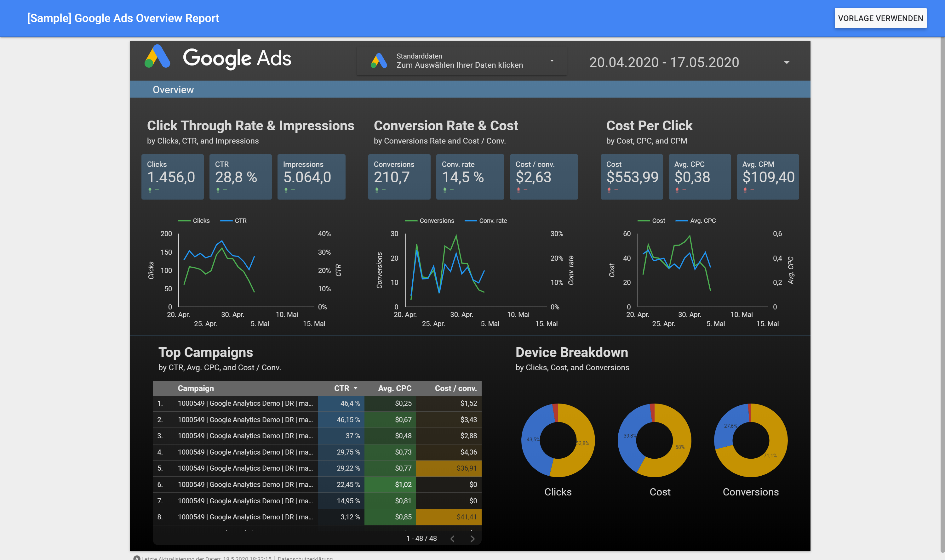Click the 3,12 % CTR cell in row 8
This screenshot has height=560, width=945.
tap(341, 517)
